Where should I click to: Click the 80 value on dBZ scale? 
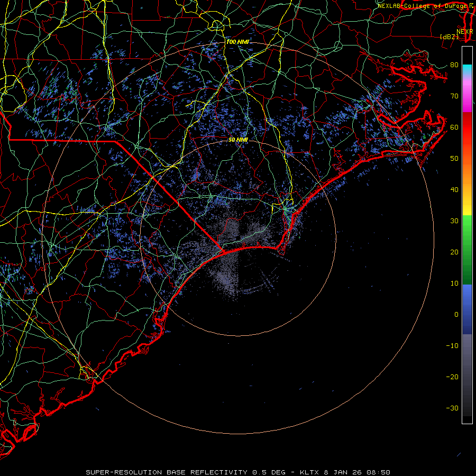[x=454, y=65]
